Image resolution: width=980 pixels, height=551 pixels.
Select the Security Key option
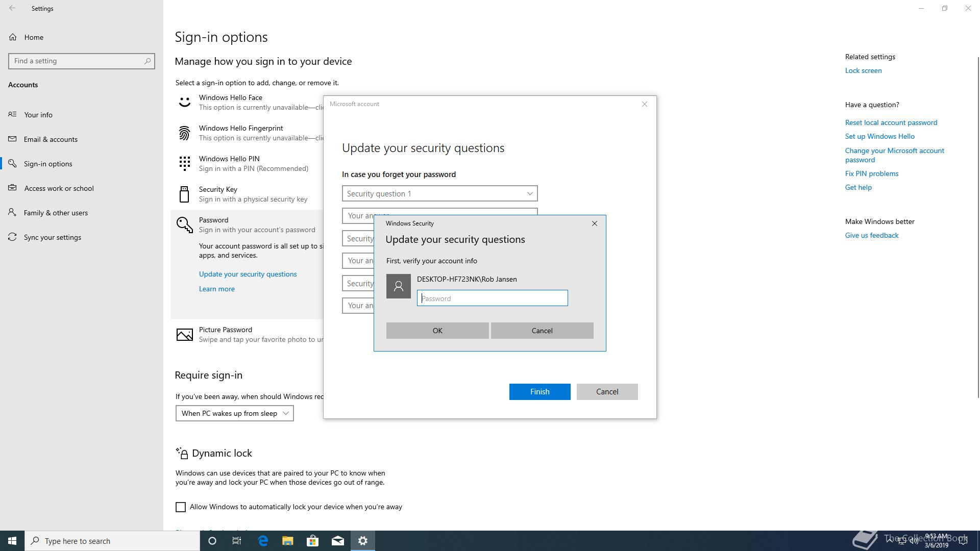point(248,194)
